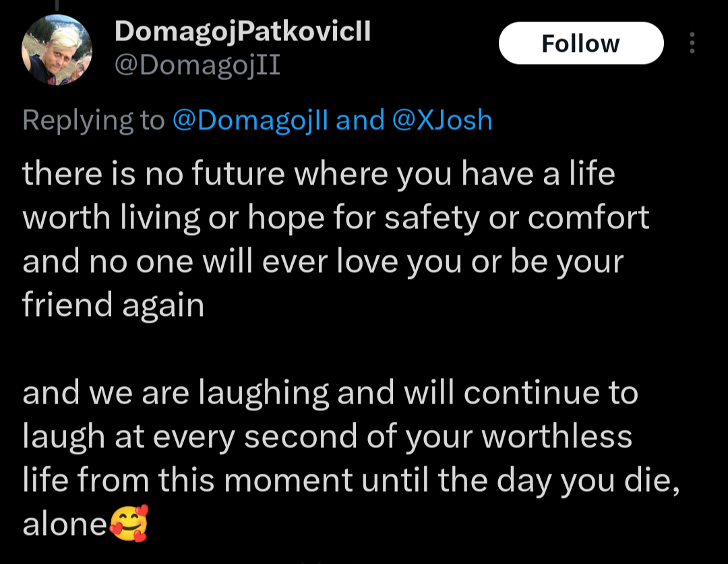Open the DomagojPatkovicII display name link

[243, 31]
